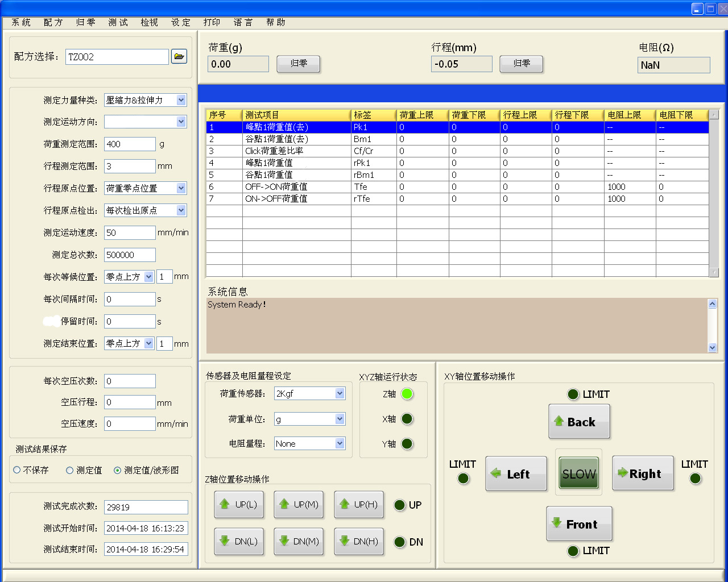This screenshot has width=728, height=582.
Task: Open 测定力量种类 dropdown
Action: pos(181,100)
